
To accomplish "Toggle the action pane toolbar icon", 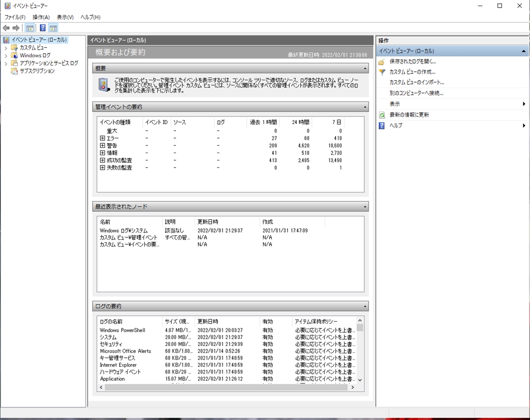I will point(53,28).
